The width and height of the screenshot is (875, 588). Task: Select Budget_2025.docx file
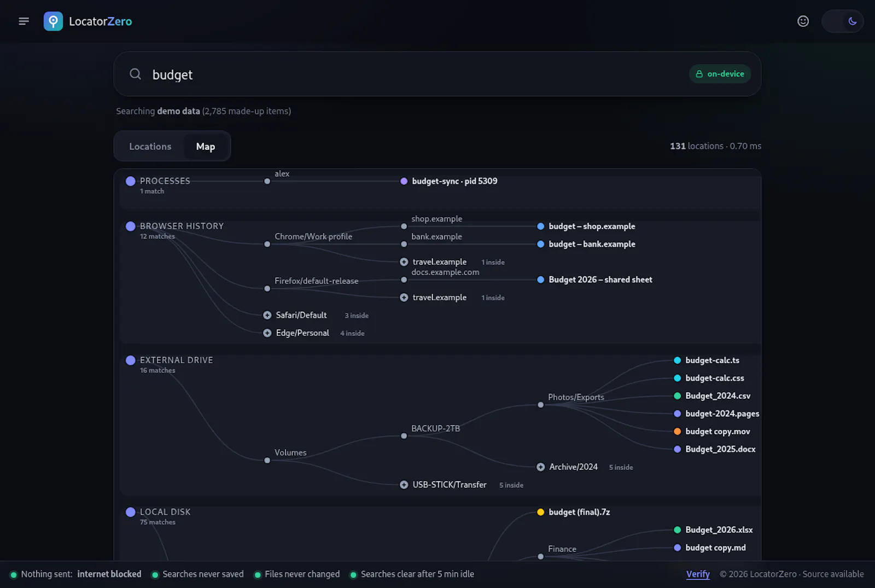pyautogui.click(x=715, y=449)
